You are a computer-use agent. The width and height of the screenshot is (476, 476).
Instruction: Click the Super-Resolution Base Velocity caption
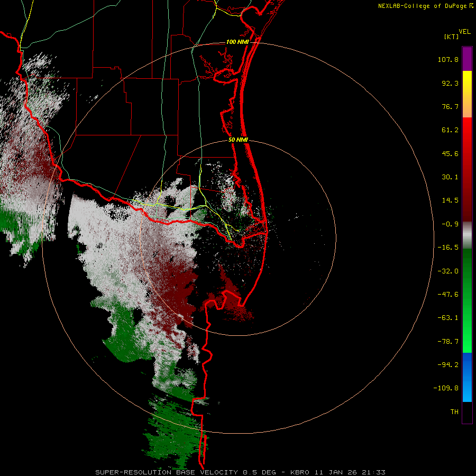point(241,472)
